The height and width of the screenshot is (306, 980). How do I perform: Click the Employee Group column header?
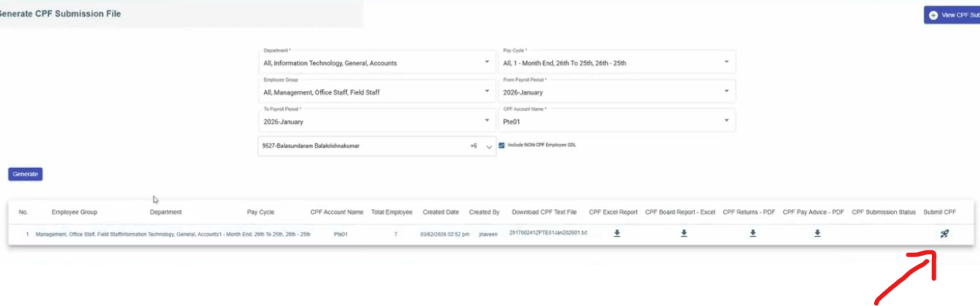pos(74,212)
